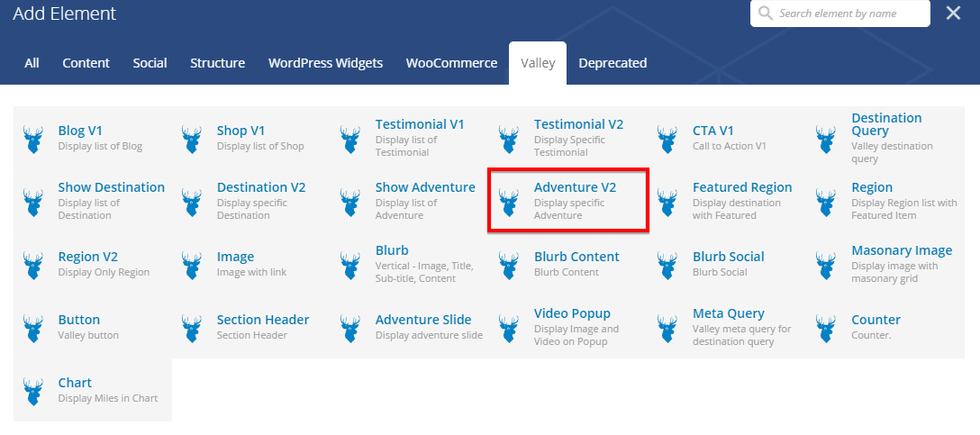This screenshot has height=435, width=980.
Task: Go to the WordPress Widgets tab
Action: (x=325, y=63)
